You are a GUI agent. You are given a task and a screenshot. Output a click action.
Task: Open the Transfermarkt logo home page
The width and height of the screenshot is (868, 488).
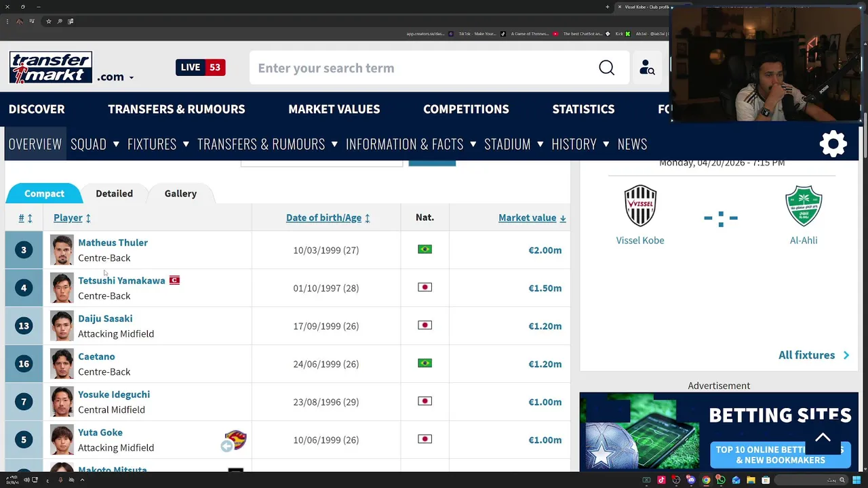[51, 67]
